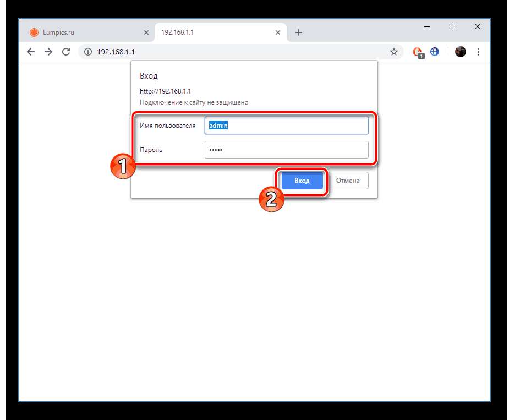Image resolution: width=509 pixels, height=420 pixels.
Task: Reload the 192.168.1.1 page
Action: tap(66, 52)
